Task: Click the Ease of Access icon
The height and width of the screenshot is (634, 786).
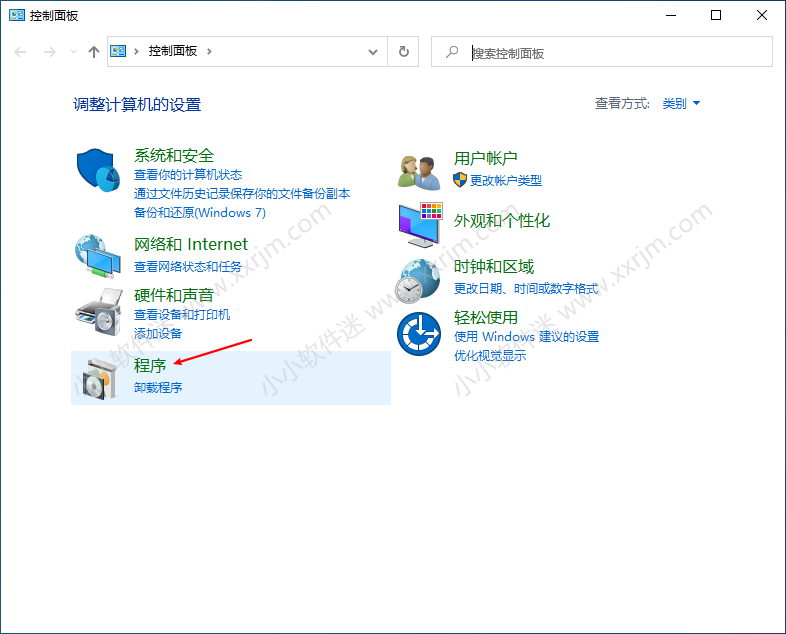Action: tap(420, 334)
